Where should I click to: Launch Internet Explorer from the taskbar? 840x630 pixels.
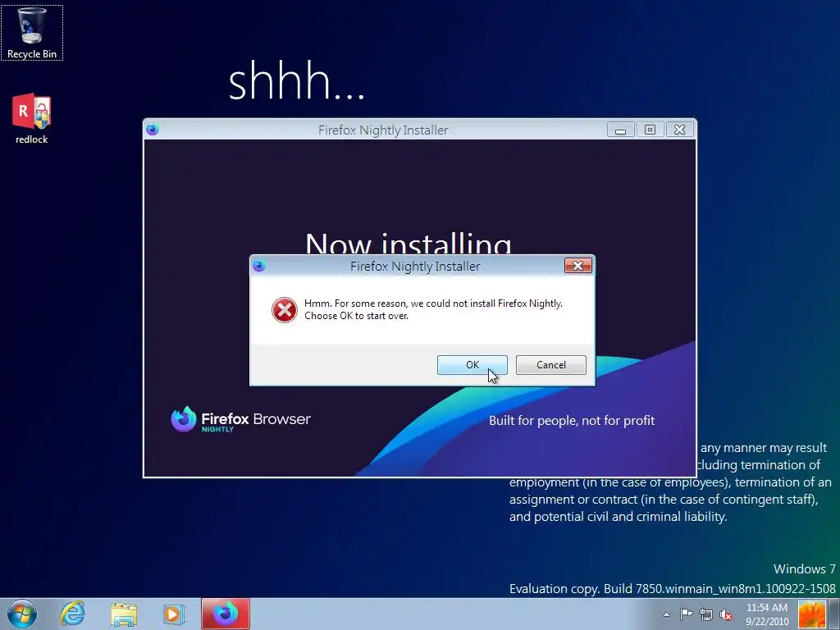tap(73, 614)
